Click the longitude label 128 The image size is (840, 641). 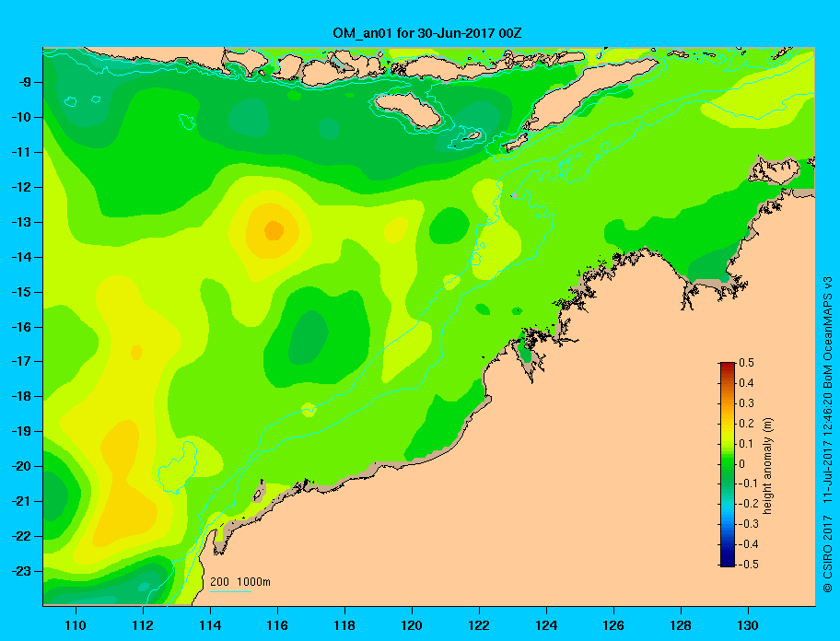[x=681, y=625]
